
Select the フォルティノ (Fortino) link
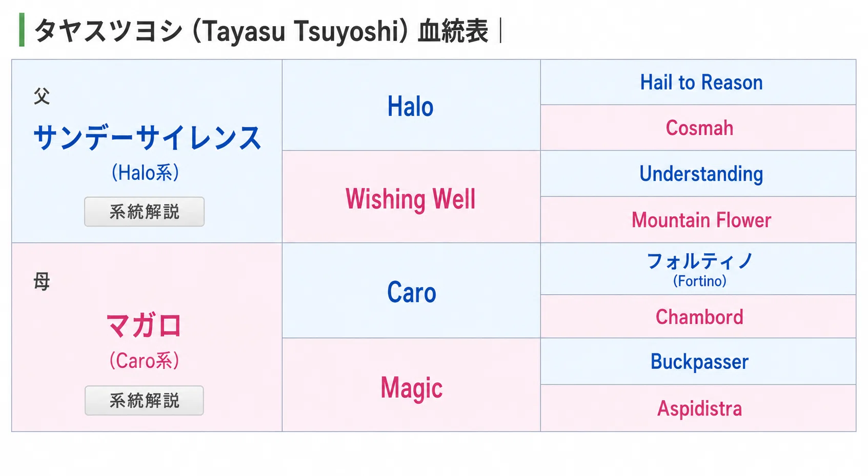699,270
